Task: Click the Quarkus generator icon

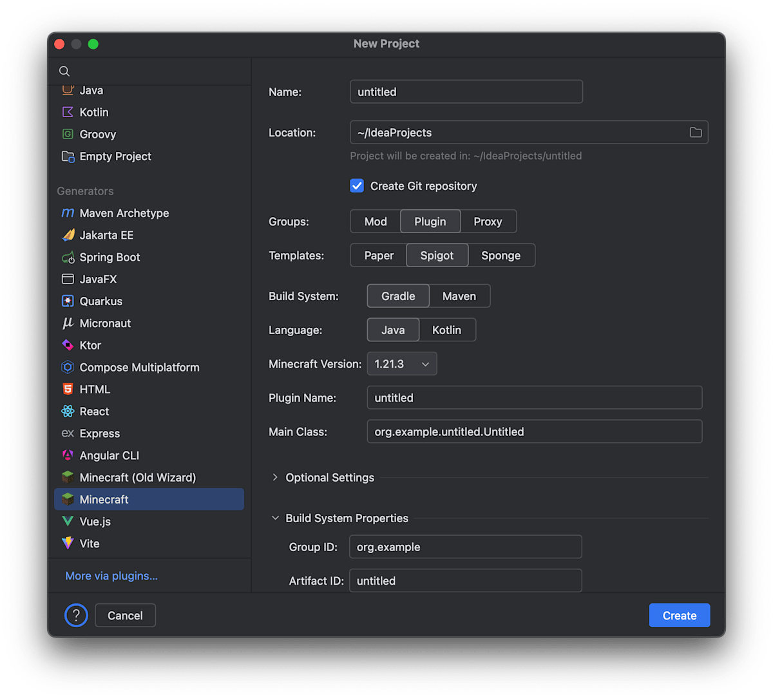Action: pyautogui.click(x=68, y=301)
